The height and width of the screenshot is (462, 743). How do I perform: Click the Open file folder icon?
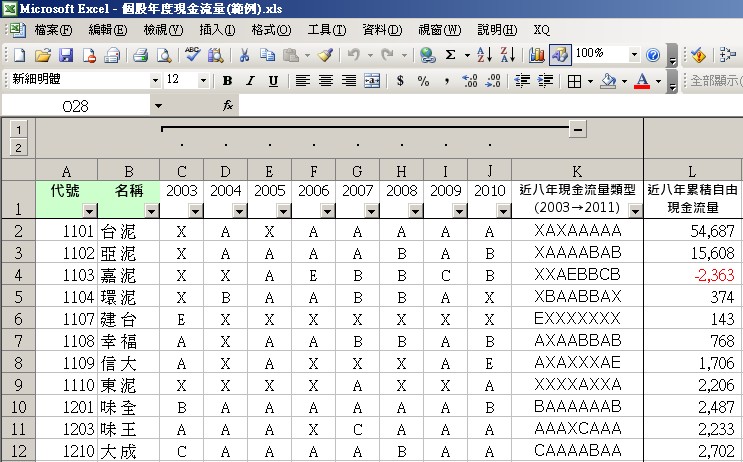click(x=43, y=55)
